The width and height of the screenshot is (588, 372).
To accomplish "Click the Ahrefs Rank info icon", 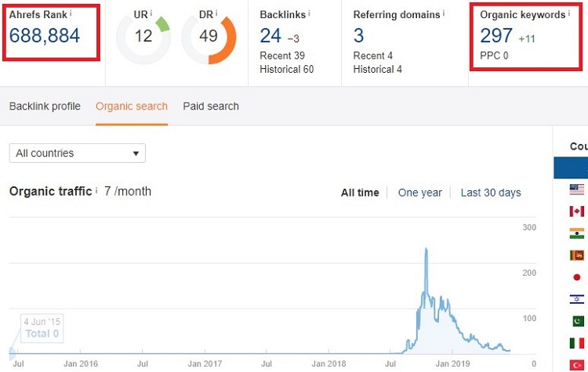I will coord(71,13).
